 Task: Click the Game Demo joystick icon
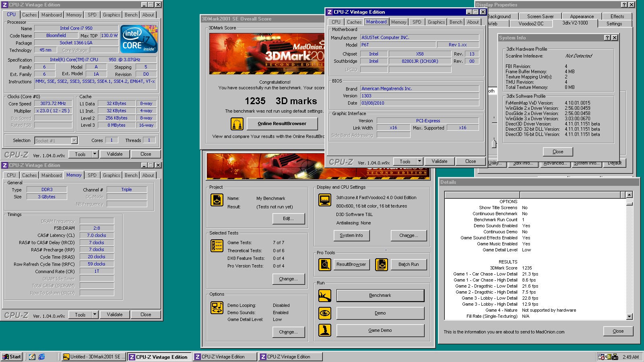325,330
